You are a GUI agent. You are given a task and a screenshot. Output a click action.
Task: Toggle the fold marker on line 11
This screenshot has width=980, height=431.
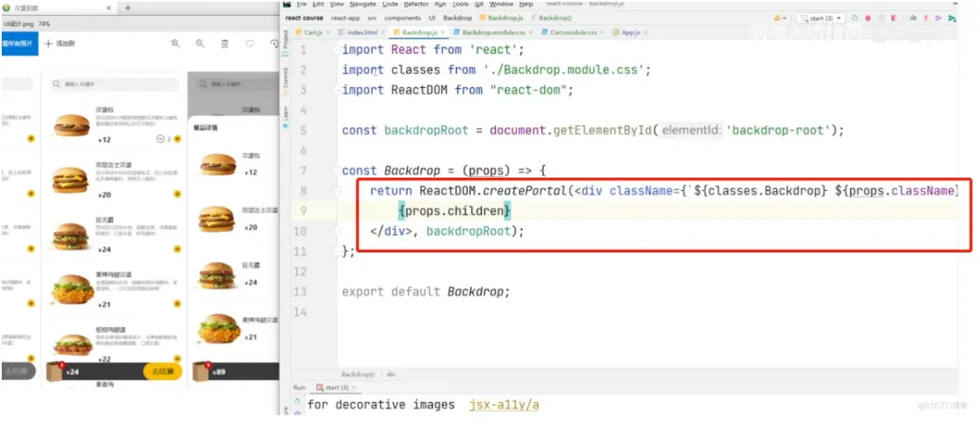tap(337, 252)
